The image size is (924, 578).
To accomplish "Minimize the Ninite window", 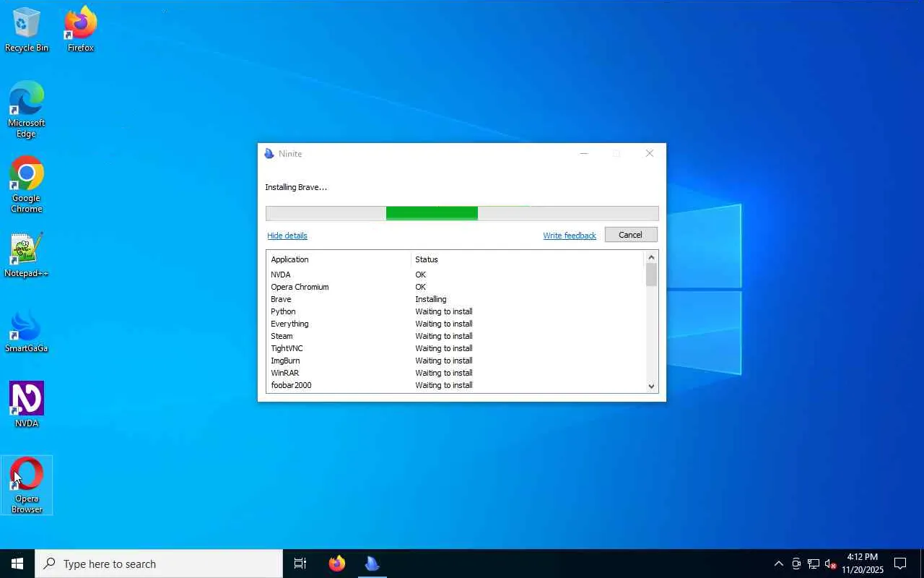I will coord(584,154).
